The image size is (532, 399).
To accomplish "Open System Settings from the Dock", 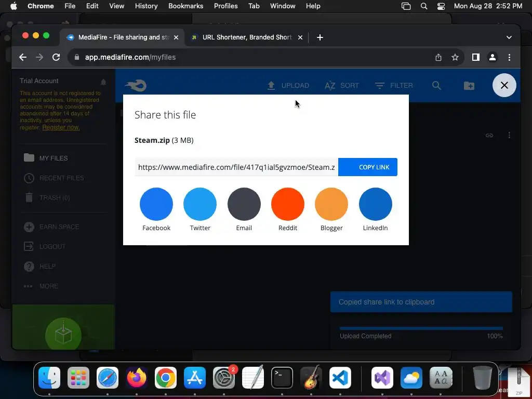I will tap(223, 378).
